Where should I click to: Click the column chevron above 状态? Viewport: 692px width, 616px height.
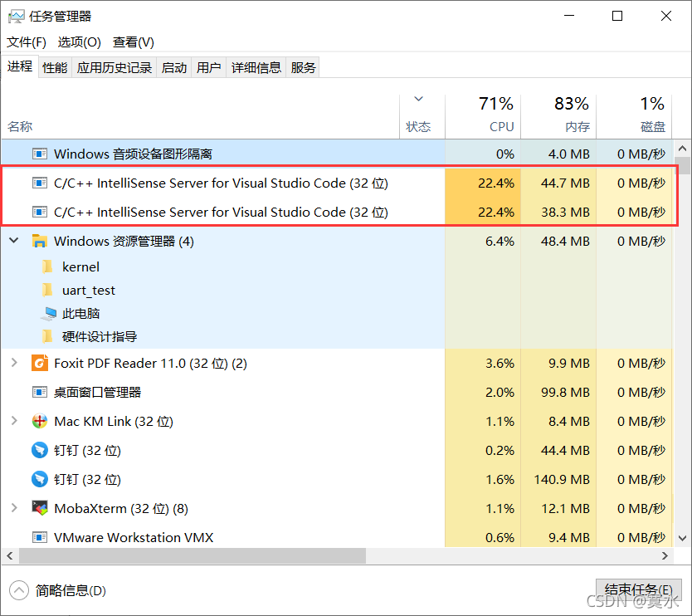[x=418, y=100]
